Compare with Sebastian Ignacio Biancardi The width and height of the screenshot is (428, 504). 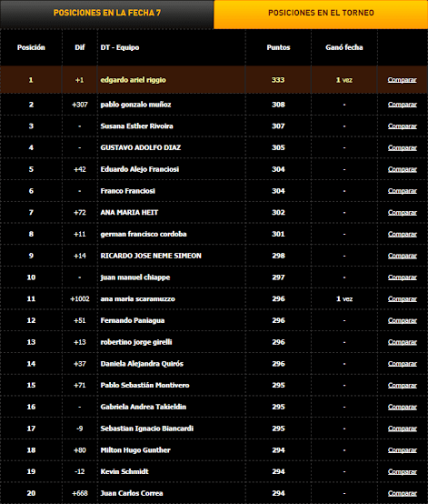pos(402,428)
